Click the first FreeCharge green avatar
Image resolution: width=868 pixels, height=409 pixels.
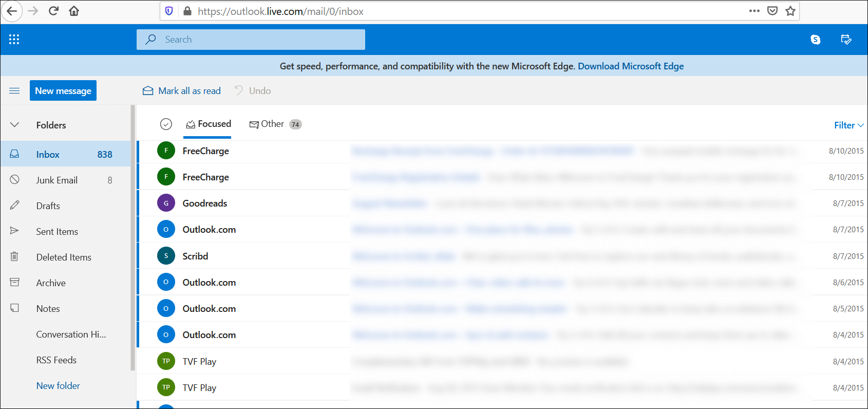tap(166, 151)
